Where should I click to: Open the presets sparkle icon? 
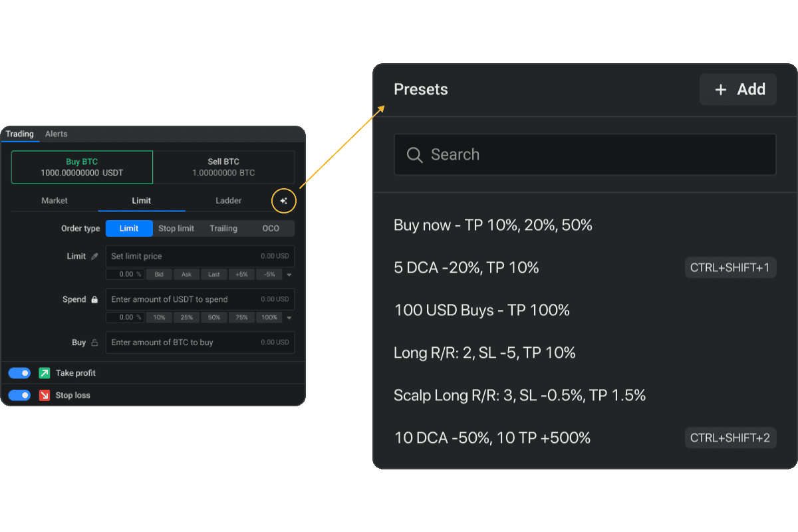tap(284, 201)
